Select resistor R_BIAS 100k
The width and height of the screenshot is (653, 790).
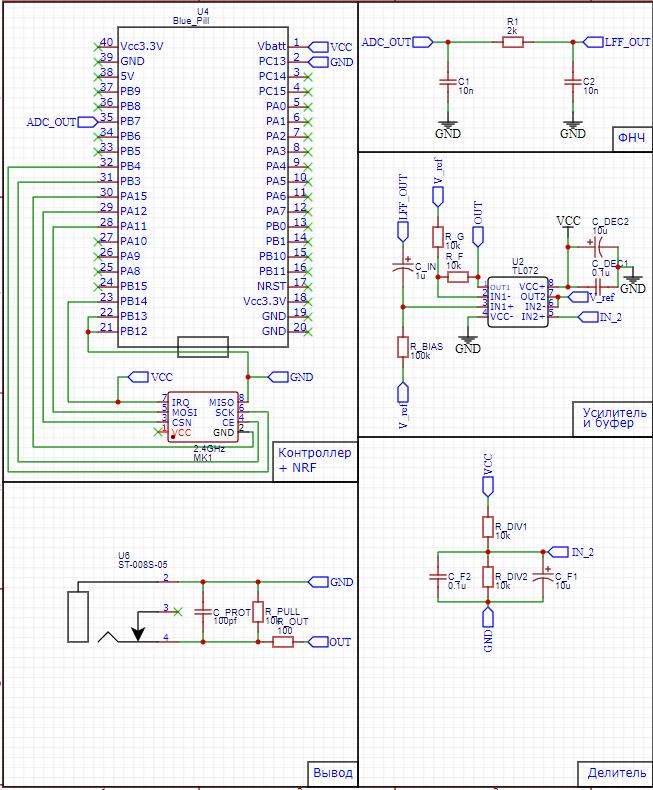click(403, 347)
